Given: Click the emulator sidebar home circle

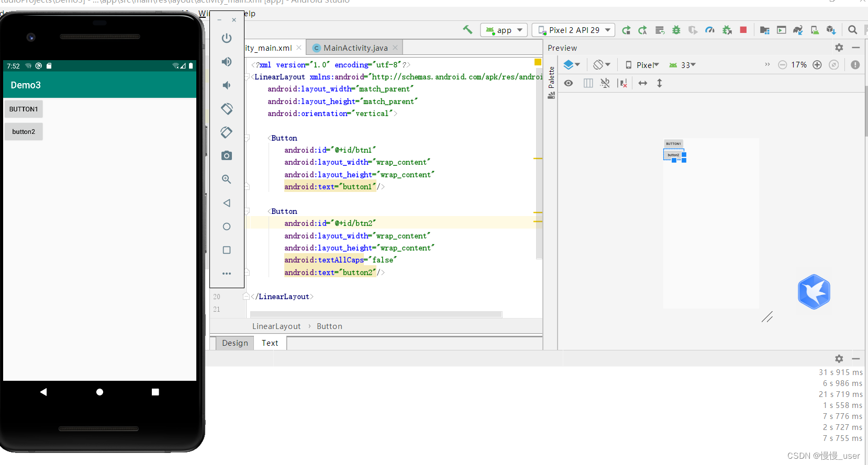Looking at the screenshot, I should (227, 226).
